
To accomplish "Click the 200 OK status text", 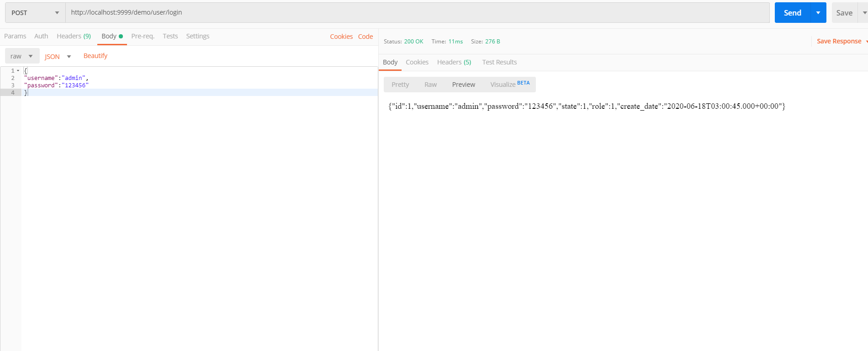I will (413, 42).
